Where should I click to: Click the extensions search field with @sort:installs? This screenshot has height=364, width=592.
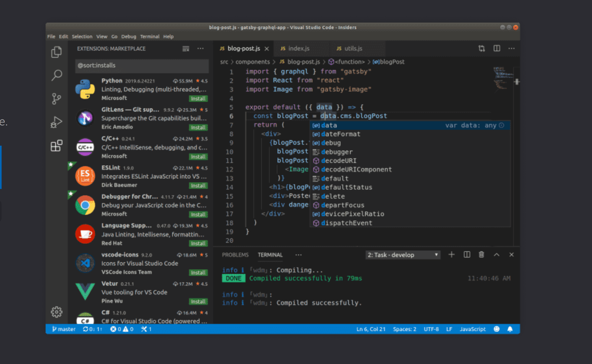click(141, 65)
